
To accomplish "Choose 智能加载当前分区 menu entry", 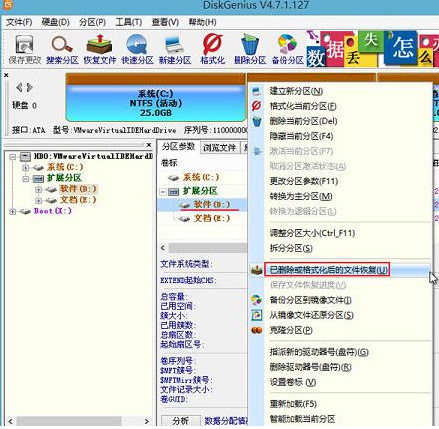I will tap(302, 419).
